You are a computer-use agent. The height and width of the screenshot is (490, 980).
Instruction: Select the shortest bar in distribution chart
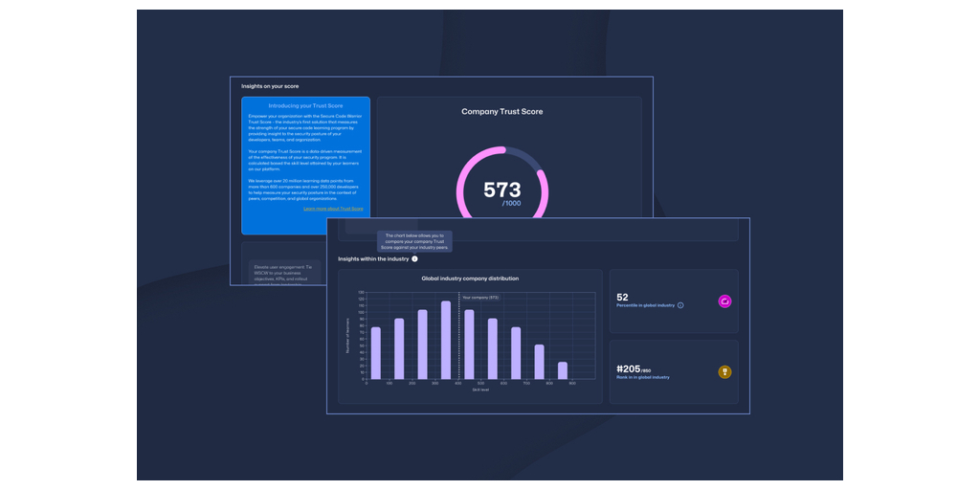[563, 370]
